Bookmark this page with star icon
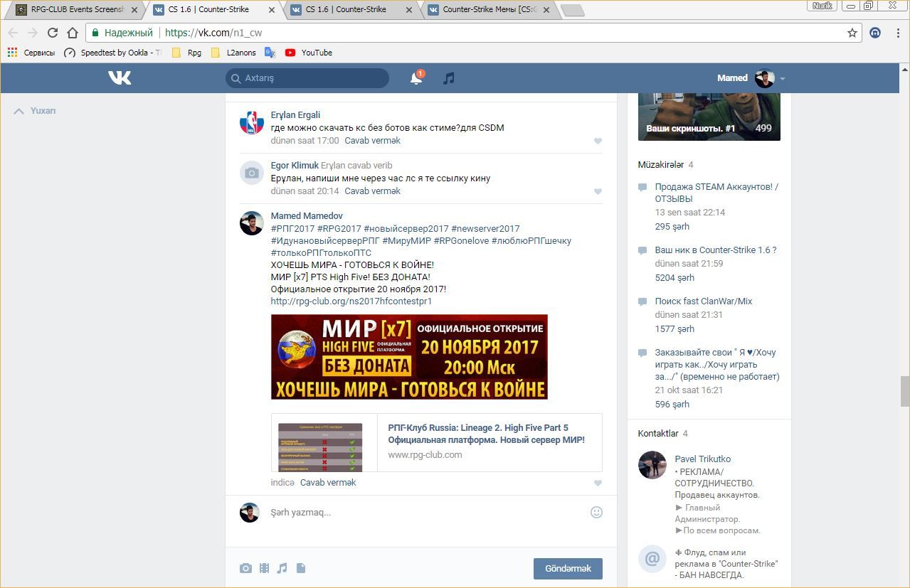The image size is (910, 588). [x=852, y=33]
